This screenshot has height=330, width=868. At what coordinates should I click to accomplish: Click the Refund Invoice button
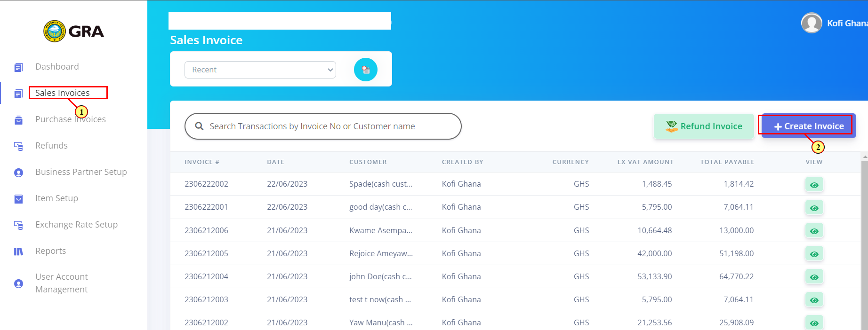coord(704,126)
